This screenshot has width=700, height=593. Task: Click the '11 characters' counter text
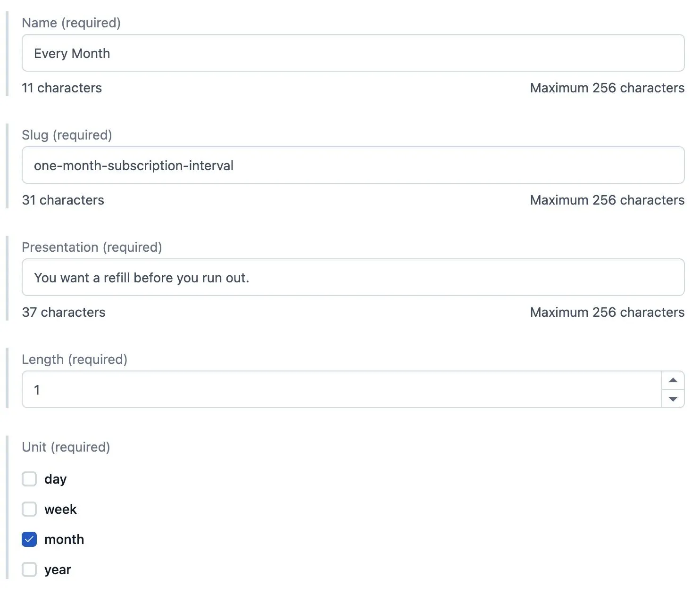(x=62, y=88)
